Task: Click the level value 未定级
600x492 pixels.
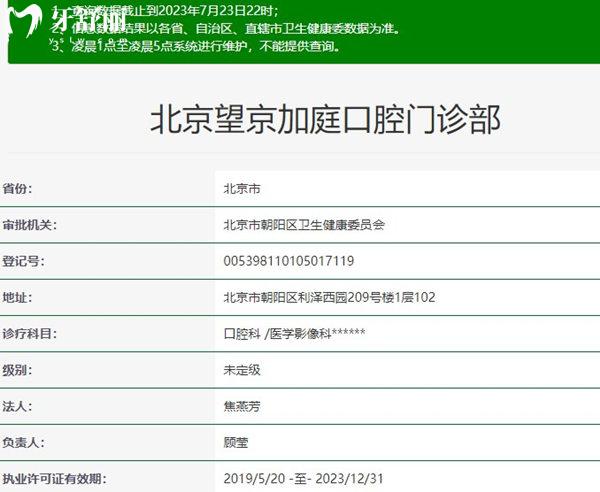Action: coord(242,370)
